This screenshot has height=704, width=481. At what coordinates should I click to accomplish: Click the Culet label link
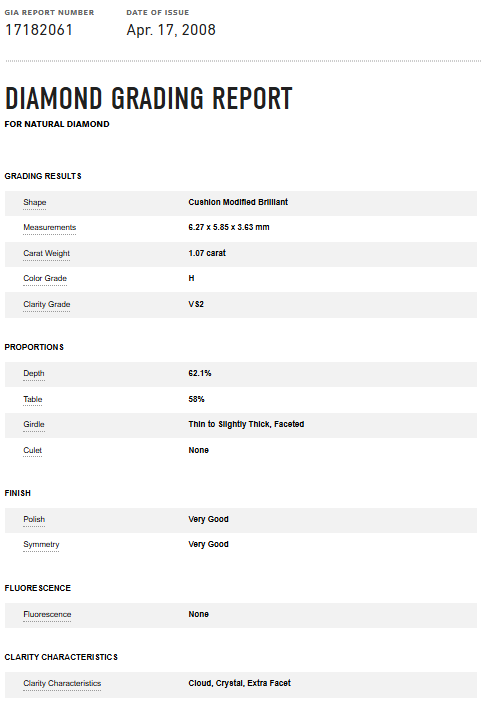[32, 450]
